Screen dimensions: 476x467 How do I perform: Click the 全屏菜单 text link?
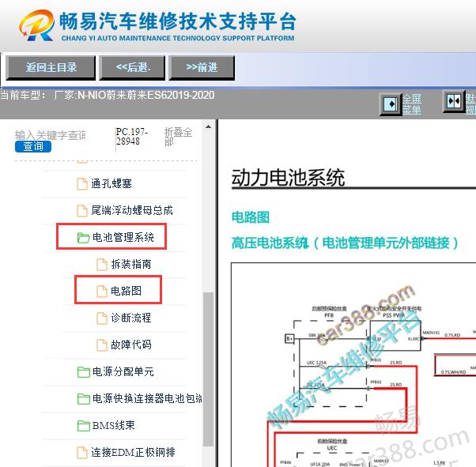[x=412, y=104]
